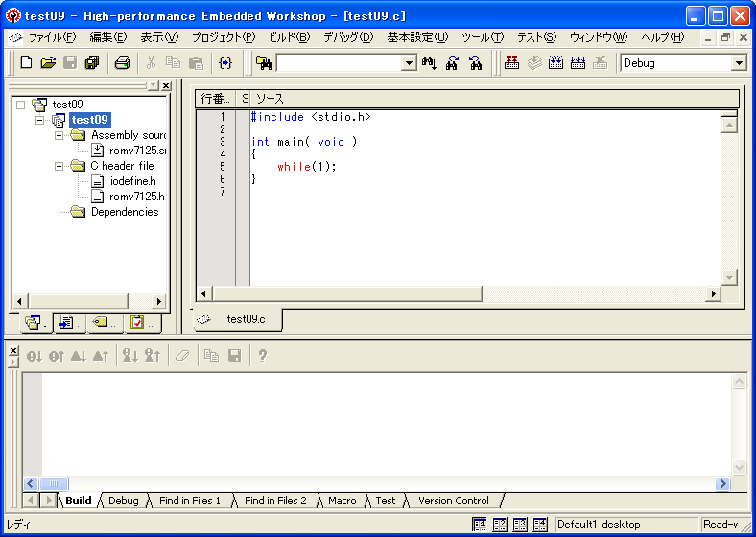Image resolution: width=756 pixels, height=537 pixels.
Task: Click the Open File folder icon
Action: 48,63
